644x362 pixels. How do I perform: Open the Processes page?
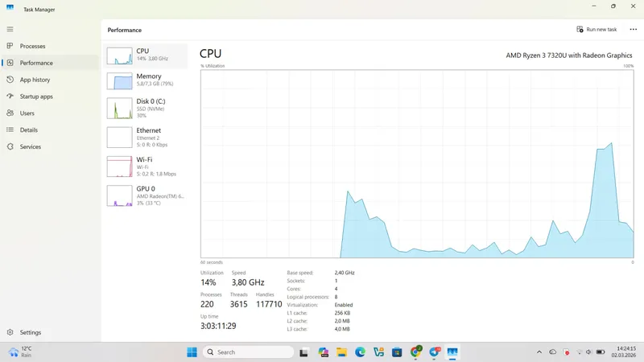coord(50,46)
